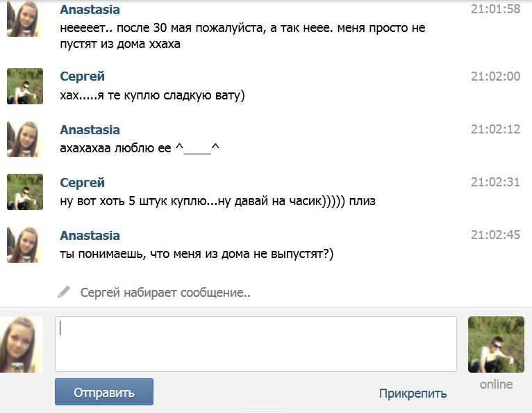
Task: Open Сергей's avatar at the 21:02:00 message
Action: (25, 86)
